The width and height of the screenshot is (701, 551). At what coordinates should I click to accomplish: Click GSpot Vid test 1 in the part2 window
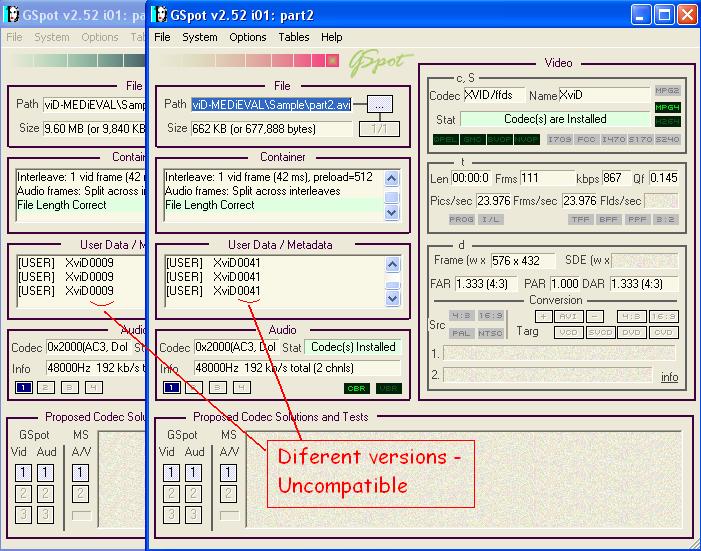pyautogui.click(x=171, y=472)
